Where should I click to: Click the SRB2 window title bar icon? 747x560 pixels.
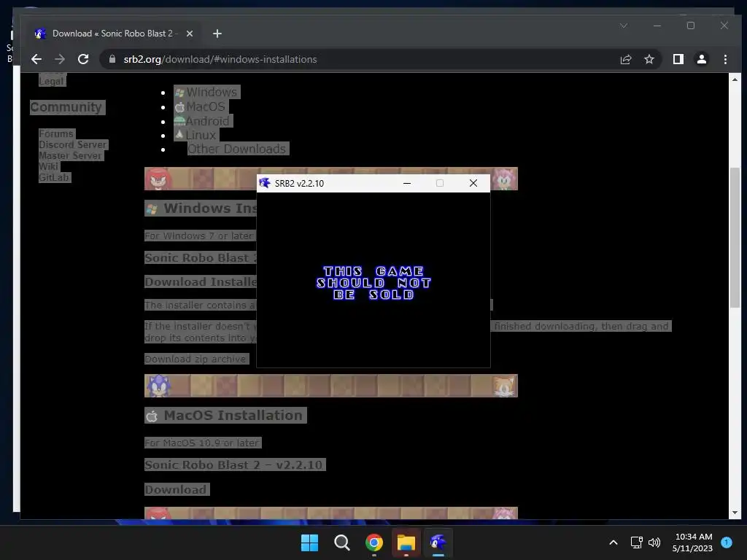(x=265, y=183)
